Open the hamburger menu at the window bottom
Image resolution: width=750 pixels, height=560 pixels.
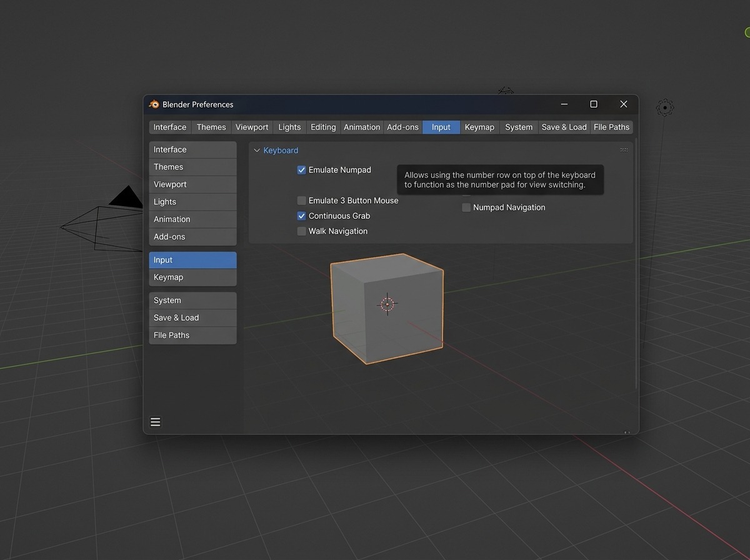[x=156, y=422]
